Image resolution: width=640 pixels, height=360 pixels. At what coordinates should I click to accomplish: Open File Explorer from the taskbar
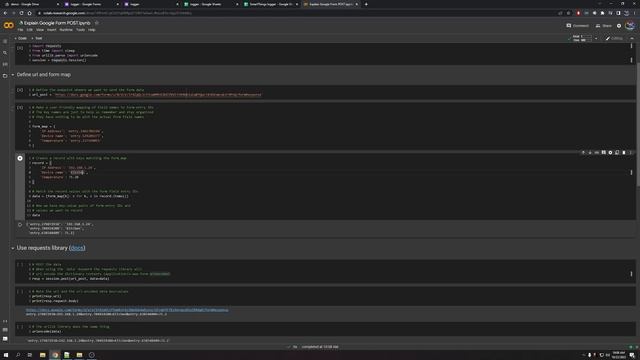[x=42, y=355]
